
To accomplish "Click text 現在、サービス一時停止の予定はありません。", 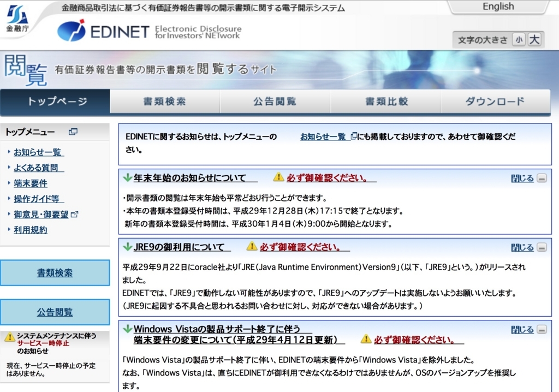I will click(51, 370).
